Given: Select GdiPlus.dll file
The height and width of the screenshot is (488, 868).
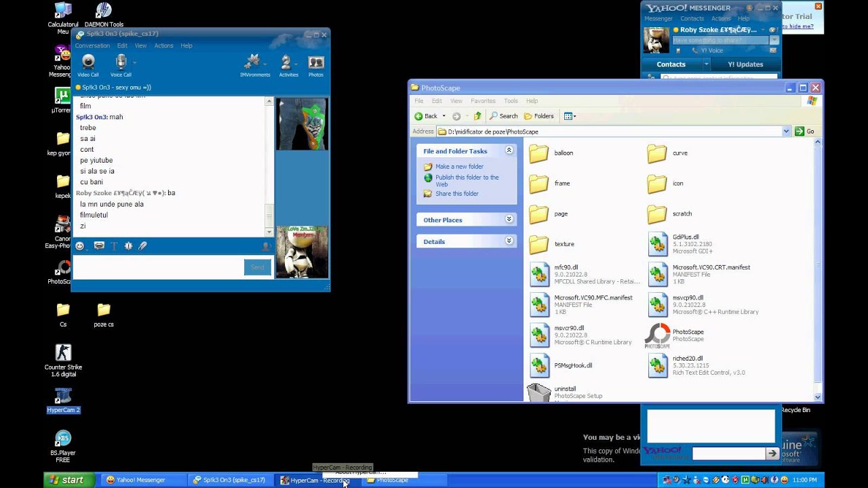Looking at the screenshot, I should click(x=680, y=244).
